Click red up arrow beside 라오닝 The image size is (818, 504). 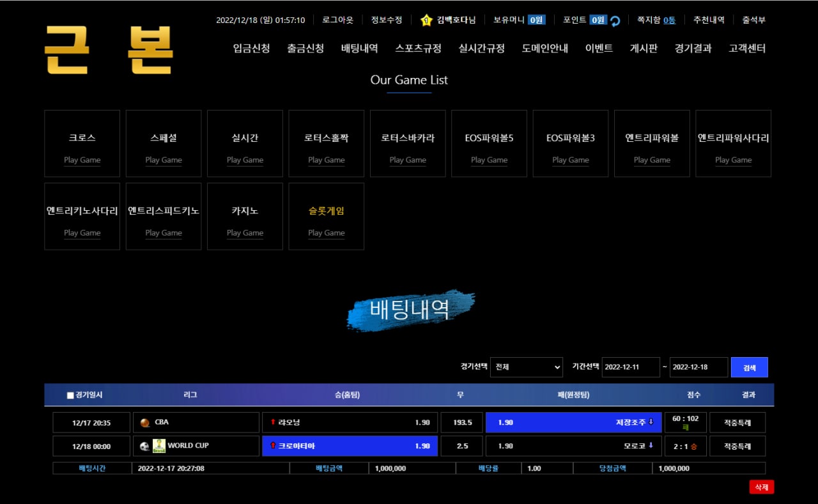click(x=273, y=422)
